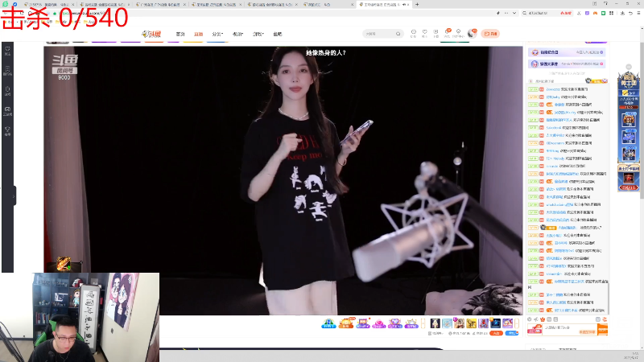
Task: Click the Douyu logo in the header
Action: click(x=151, y=34)
